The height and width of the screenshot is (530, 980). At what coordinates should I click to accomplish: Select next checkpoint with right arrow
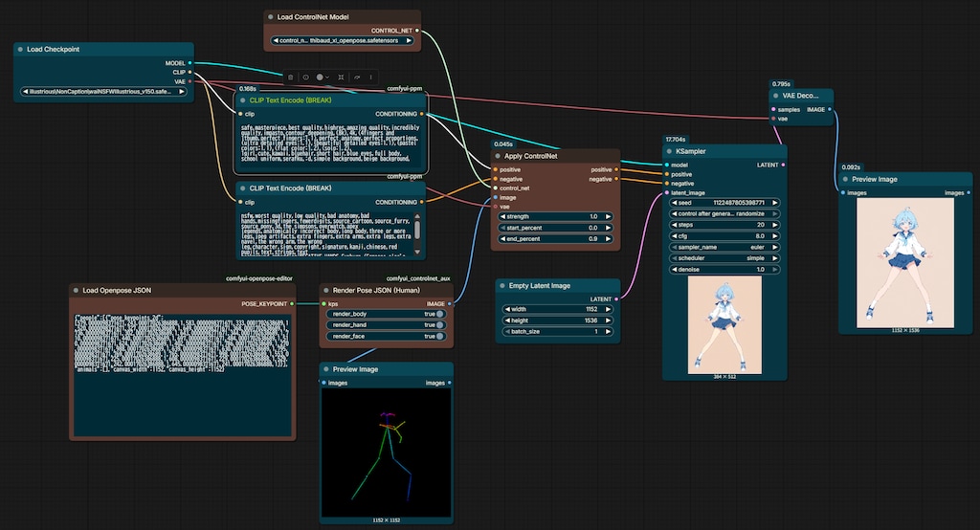point(182,91)
